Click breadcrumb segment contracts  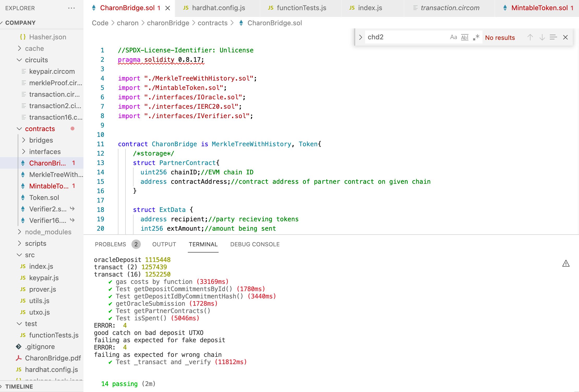pyautogui.click(x=213, y=23)
